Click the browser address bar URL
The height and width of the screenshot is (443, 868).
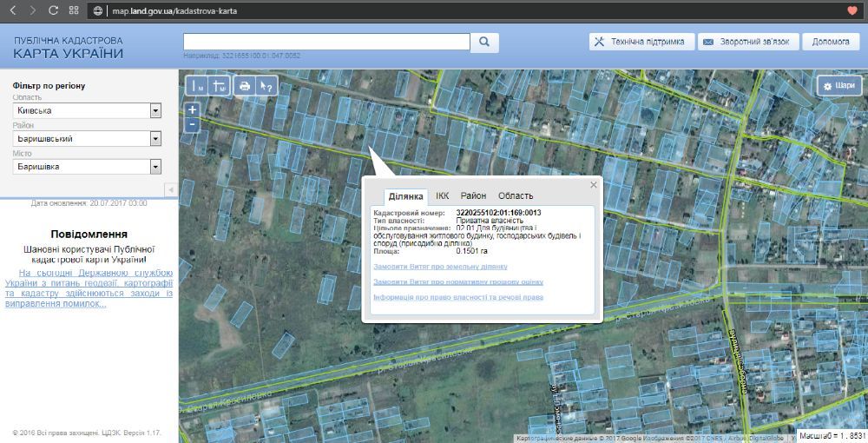(174, 10)
